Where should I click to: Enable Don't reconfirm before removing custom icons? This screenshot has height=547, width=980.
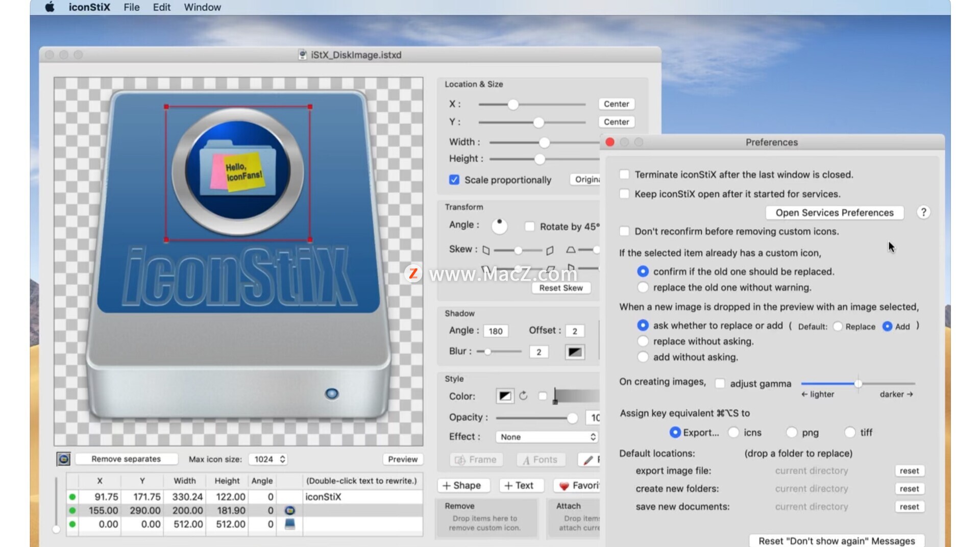(624, 231)
